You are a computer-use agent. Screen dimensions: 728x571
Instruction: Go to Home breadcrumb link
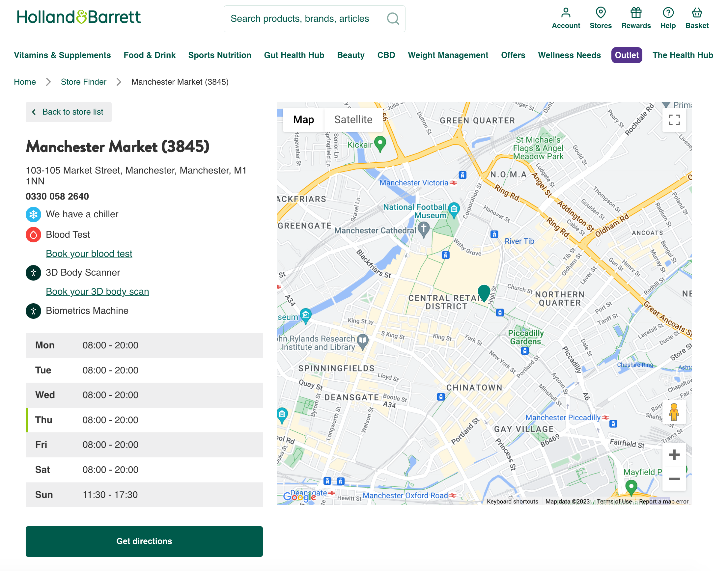tap(25, 82)
